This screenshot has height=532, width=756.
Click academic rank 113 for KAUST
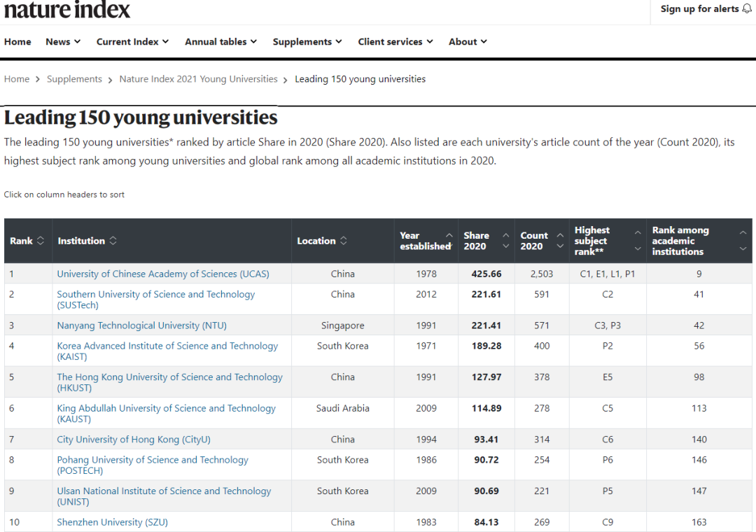coord(699,408)
